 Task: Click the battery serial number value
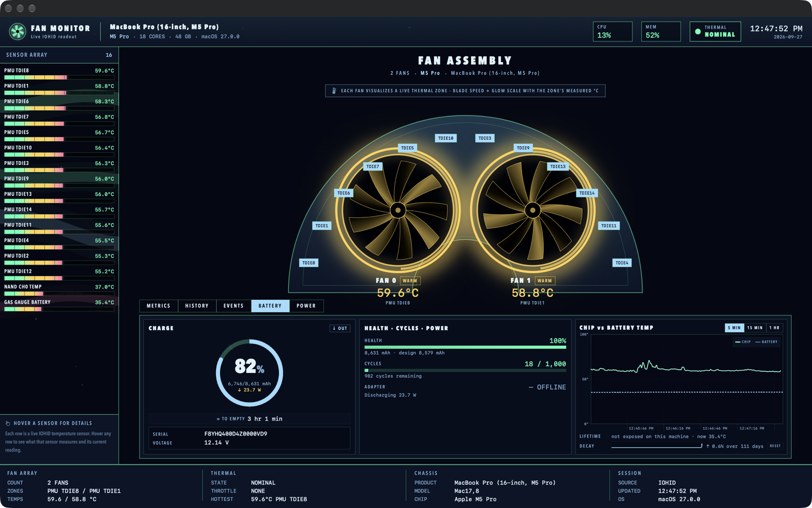point(235,434)
